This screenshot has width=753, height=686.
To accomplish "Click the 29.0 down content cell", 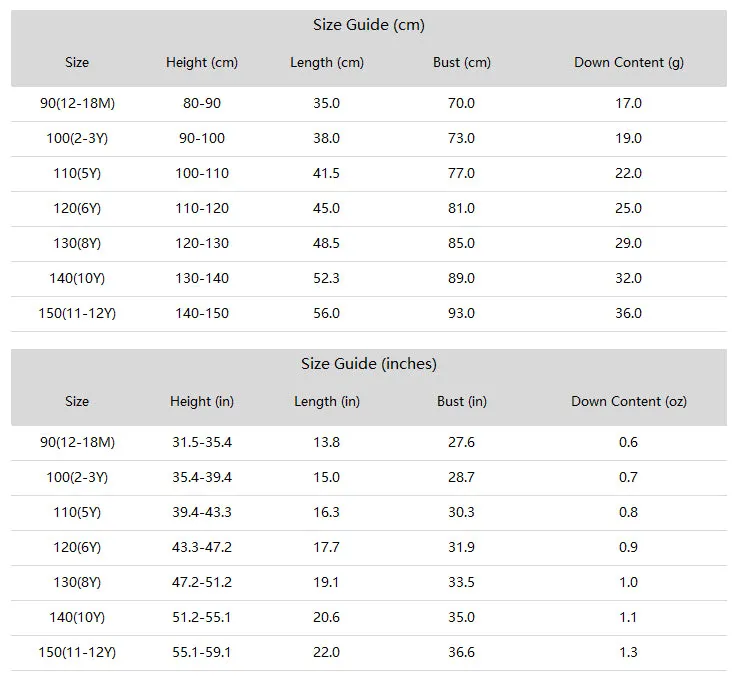I will 629,244.
